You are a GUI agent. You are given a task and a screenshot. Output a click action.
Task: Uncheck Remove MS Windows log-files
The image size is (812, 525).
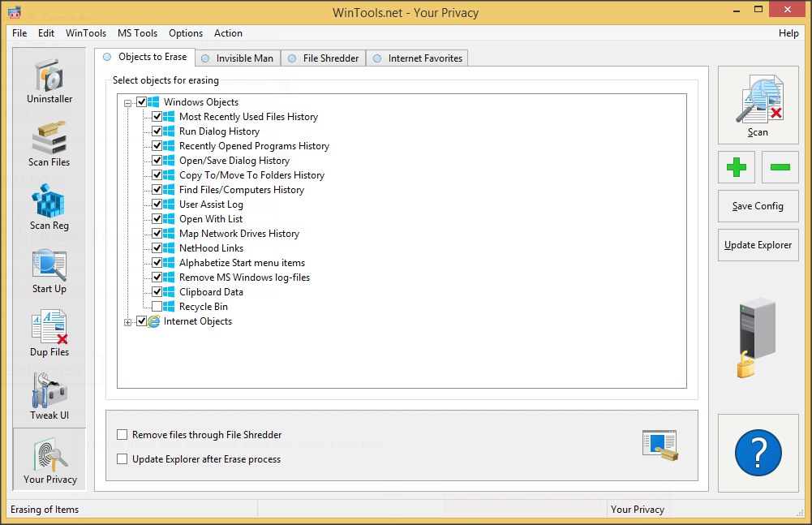coord(157,278)
